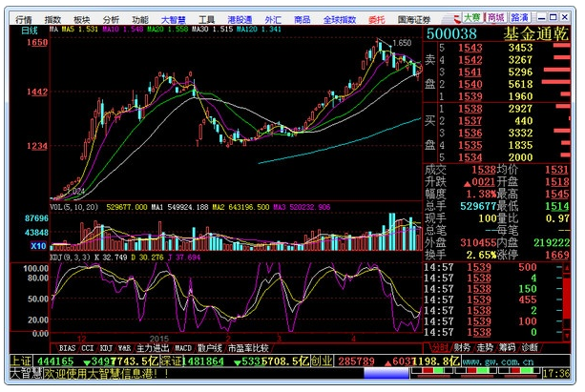The width and height of the screenshot is (585, 392).
Task: Click the stock name 基金通乾
Action: (535, 33)
